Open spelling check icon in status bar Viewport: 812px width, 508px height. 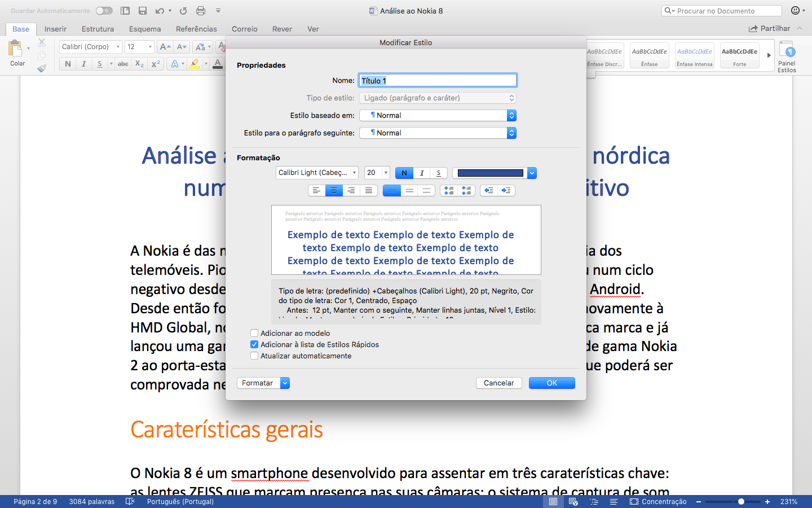130,501
